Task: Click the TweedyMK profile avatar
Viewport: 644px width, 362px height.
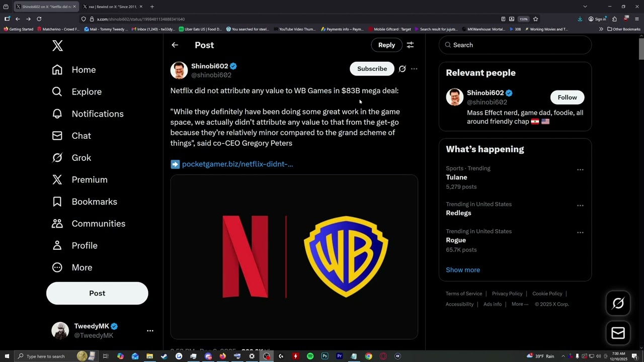Action: click(60, 331)
